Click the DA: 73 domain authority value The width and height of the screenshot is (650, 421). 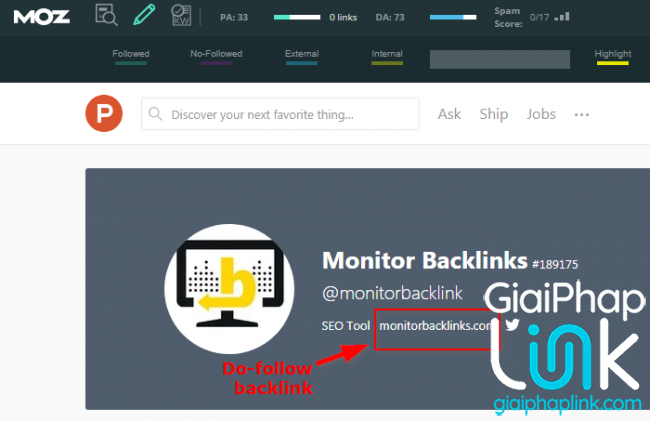click(x=390, y=17)
